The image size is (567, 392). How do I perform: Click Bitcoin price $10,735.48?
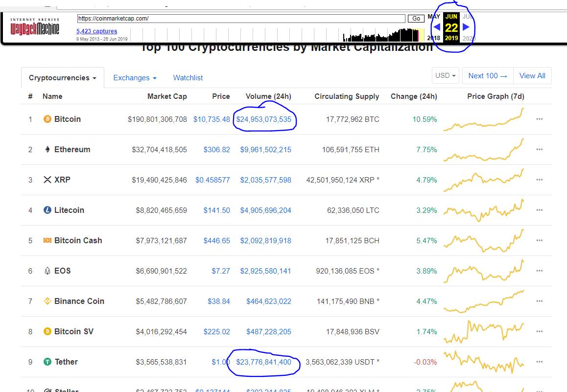(212, 119)
